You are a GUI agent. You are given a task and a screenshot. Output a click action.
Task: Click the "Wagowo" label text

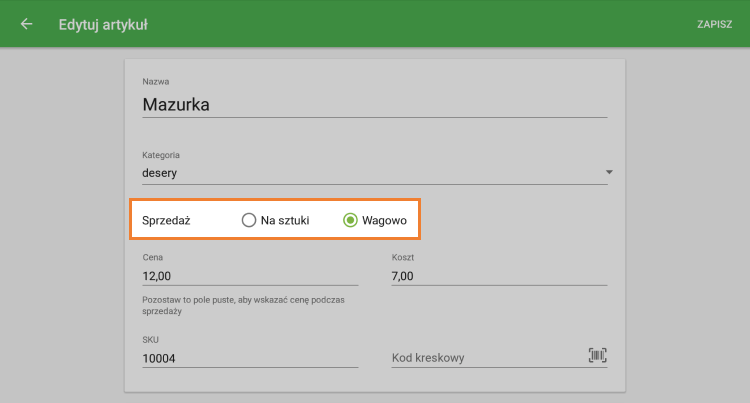[384, 220]
